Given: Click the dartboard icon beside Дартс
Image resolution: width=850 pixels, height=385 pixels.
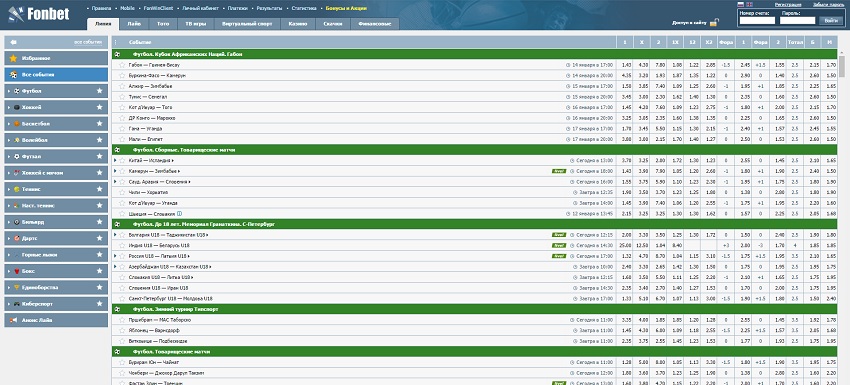Looking at the screenshot, I should click(17, 238).
